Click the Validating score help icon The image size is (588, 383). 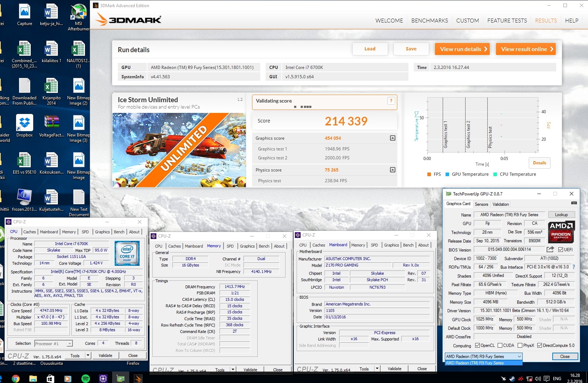391,101
